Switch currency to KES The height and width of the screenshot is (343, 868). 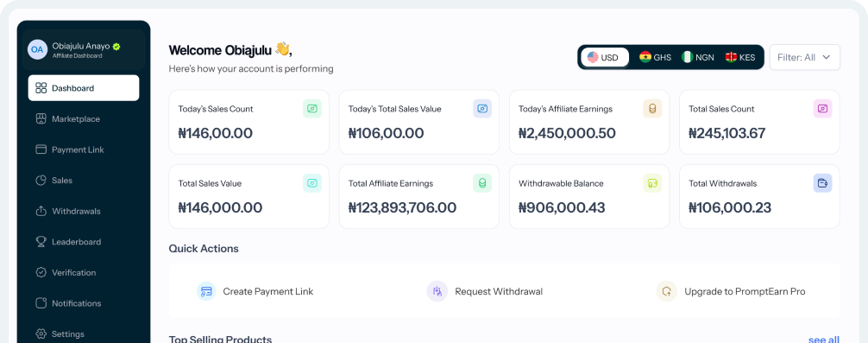pyautogui.click(x=740, y=57)
